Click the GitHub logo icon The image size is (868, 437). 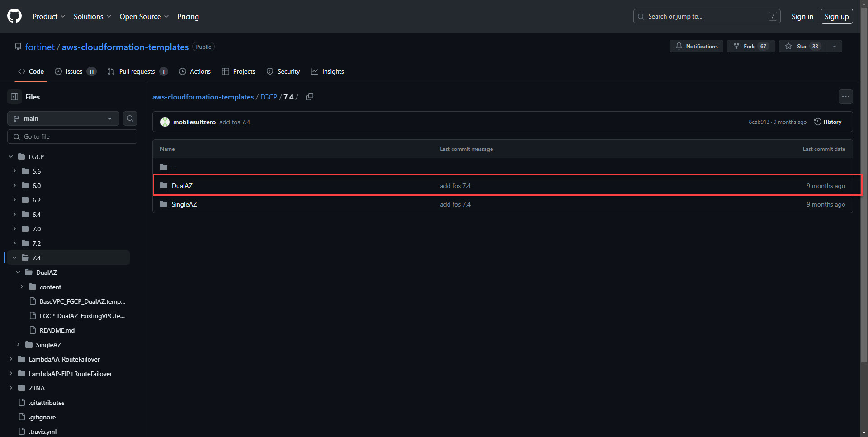pos(14,16)
